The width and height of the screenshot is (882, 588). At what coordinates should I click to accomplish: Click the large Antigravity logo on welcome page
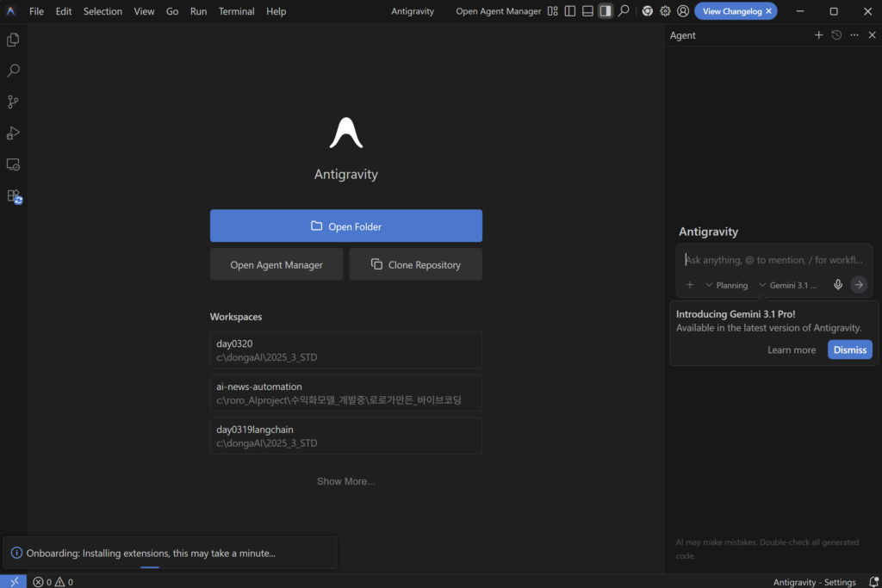coord(346,133)
